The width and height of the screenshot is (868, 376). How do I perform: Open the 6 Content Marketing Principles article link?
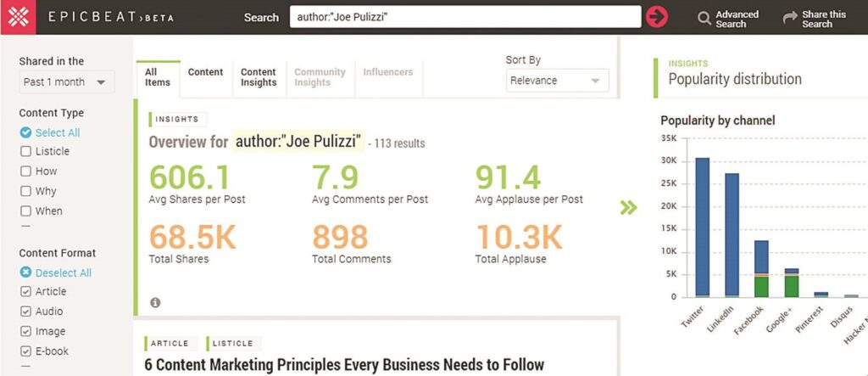click(344, 364)
